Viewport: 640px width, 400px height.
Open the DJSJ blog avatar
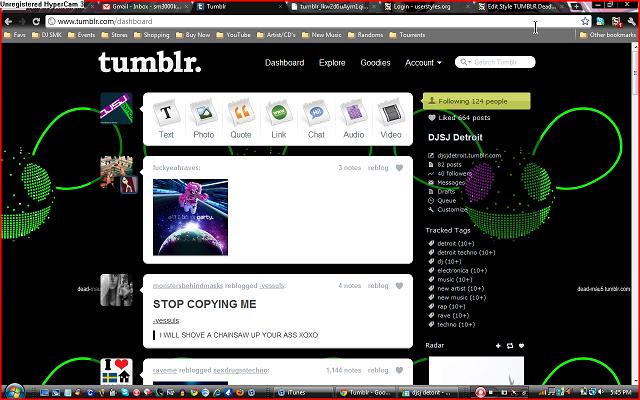(x=116, y=108)
